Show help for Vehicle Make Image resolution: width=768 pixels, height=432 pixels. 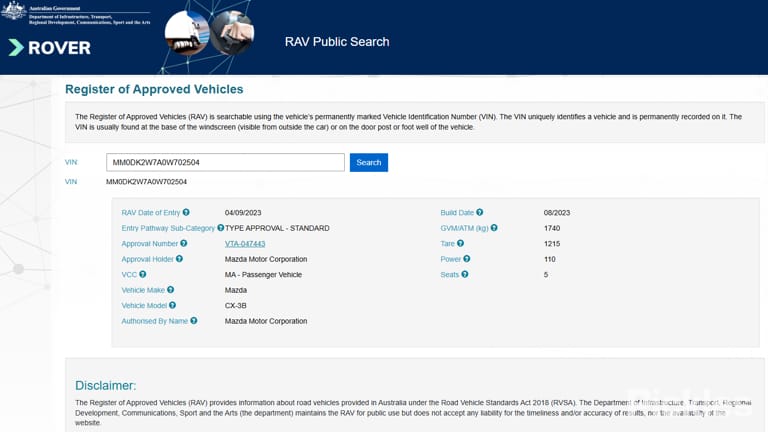(x=170, y=289)
